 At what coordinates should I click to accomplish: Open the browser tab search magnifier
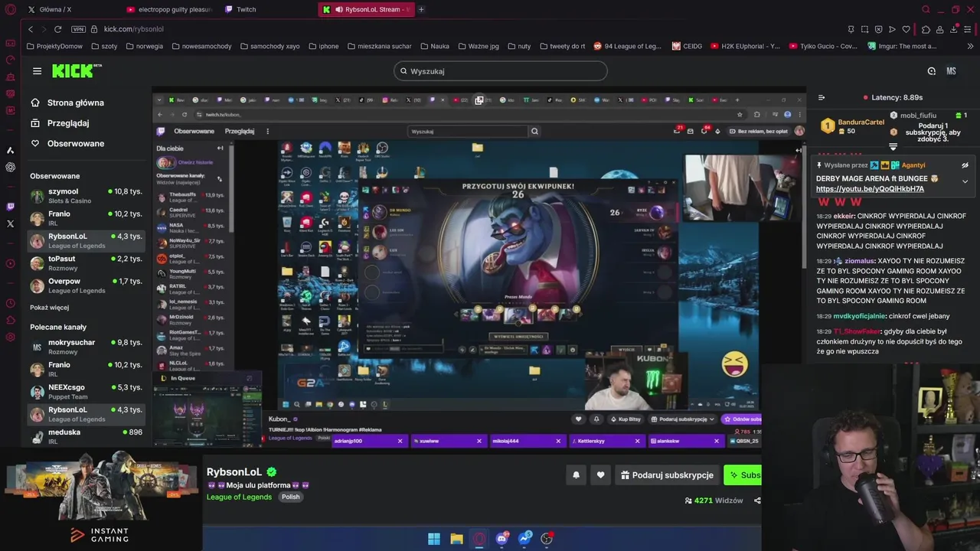926,9
